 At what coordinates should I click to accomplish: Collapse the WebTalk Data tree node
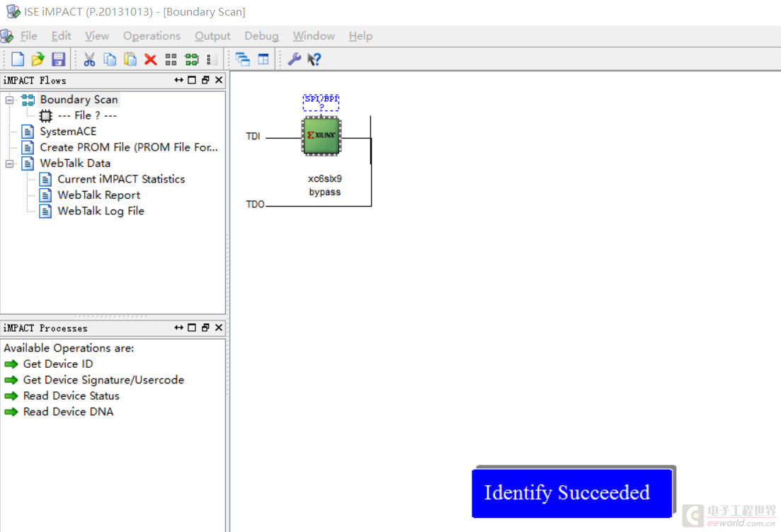pyautogui.click(x=9, y=163)
